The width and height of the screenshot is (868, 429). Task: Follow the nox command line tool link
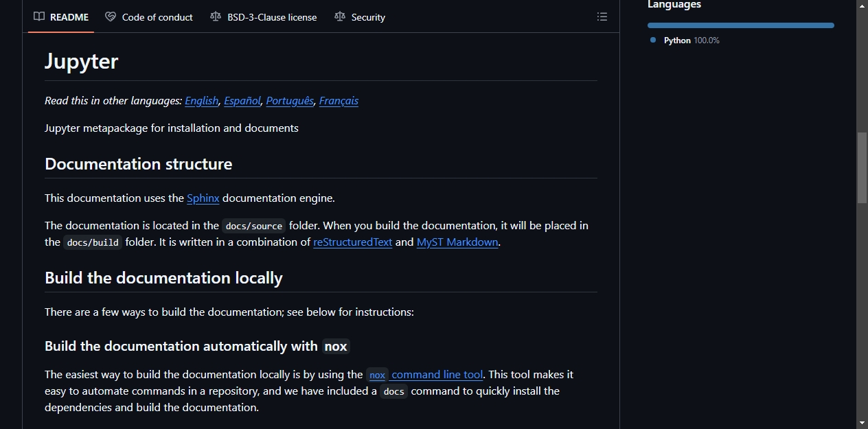pyautogui.click(x=425, y=375)
